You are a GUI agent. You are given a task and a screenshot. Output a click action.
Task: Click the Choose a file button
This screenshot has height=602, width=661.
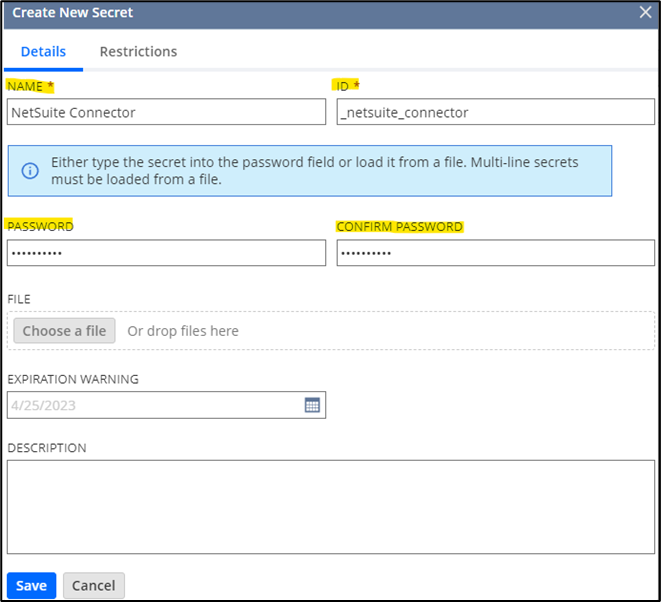click(64, 331)
